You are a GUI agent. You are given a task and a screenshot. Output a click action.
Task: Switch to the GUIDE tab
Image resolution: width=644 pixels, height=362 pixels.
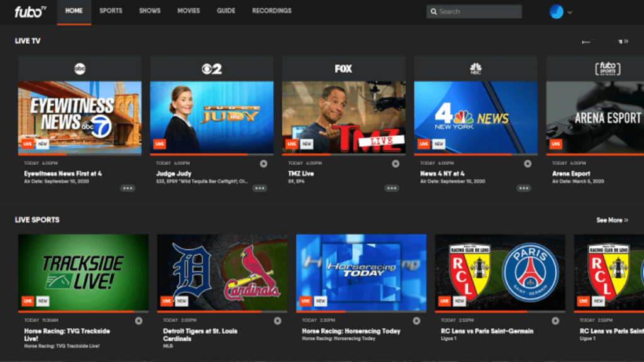(x=226, y=11)
